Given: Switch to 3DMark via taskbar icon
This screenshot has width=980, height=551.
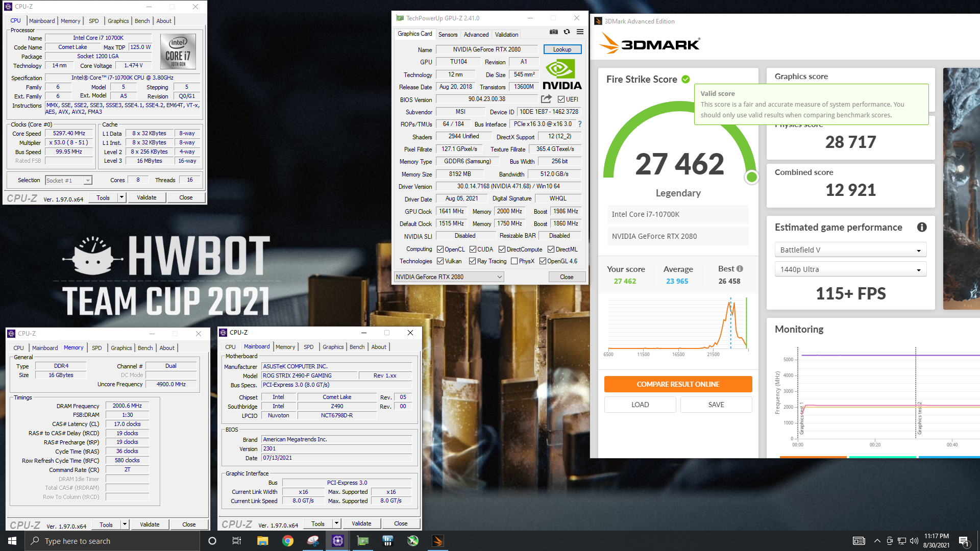Looking at the screenshot, I should pos(438,541).
